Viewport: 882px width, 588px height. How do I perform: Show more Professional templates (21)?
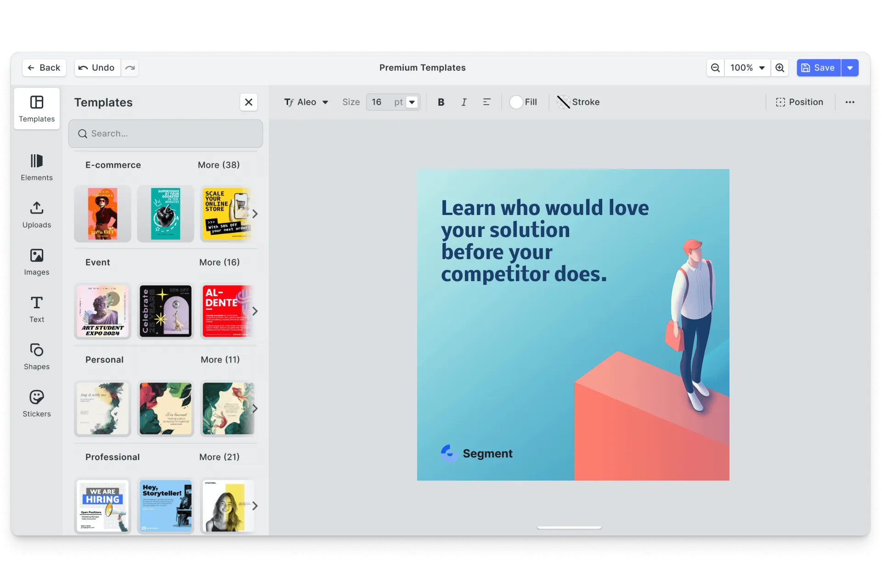click(220, 457)
